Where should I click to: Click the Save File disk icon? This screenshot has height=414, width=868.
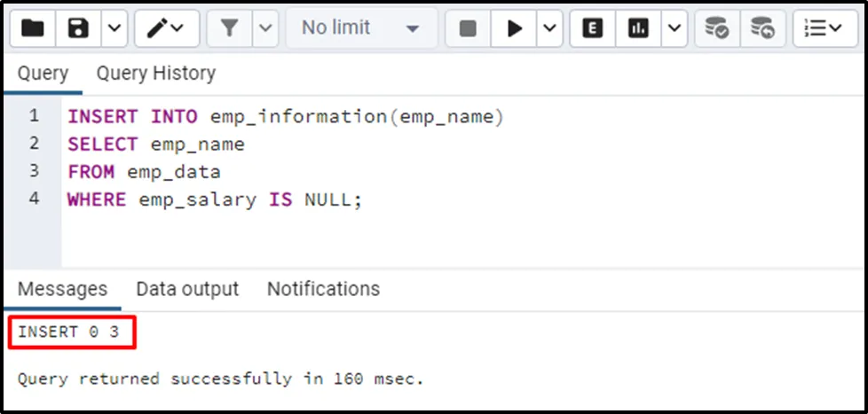[79, 28]
